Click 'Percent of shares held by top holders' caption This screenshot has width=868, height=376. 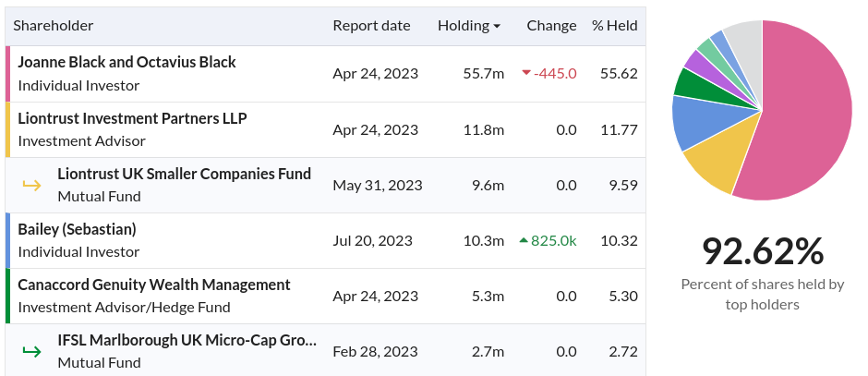click(x=762, y=294)
